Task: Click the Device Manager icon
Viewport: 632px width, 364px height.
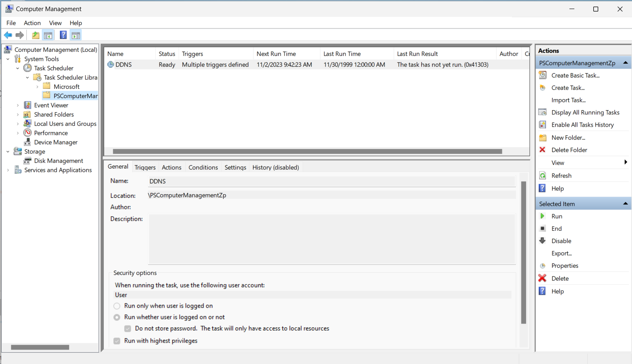Action: pos(28,142)
